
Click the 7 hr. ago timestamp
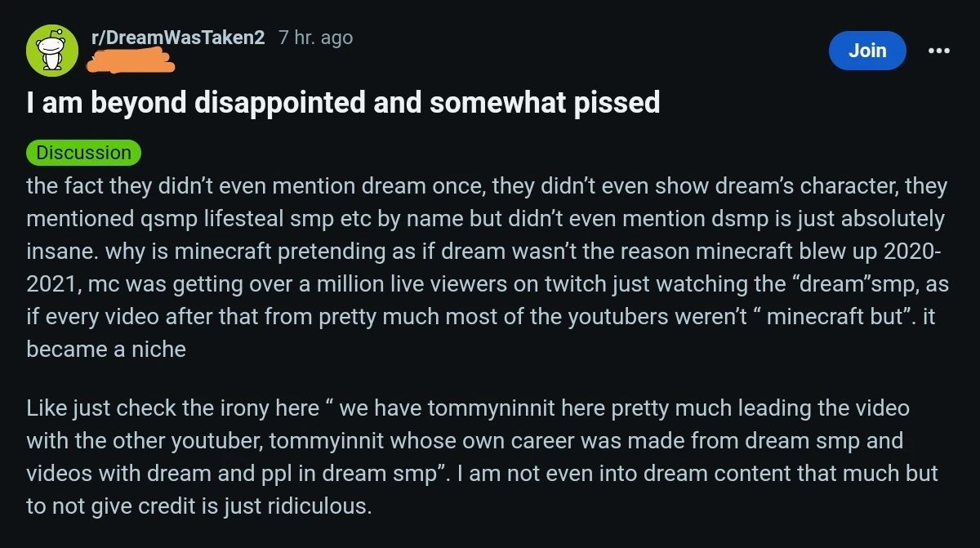point(314,37)
